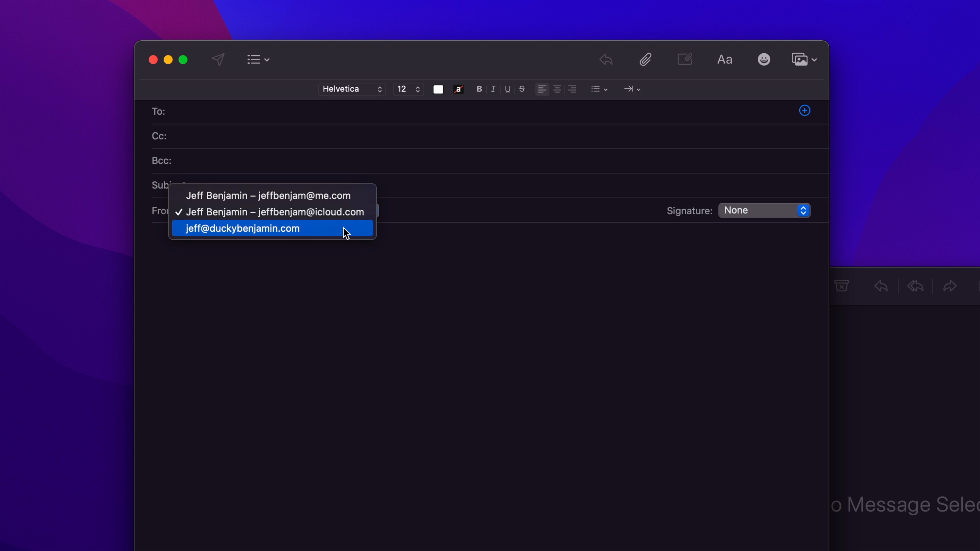Open the Helvetica font dropdown

[352, 89]
